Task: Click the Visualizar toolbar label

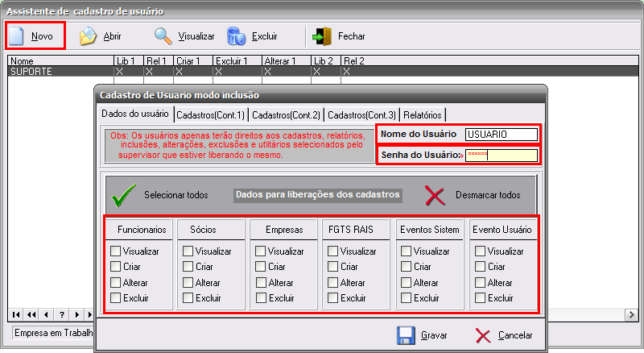Action: tap(196, 36)
